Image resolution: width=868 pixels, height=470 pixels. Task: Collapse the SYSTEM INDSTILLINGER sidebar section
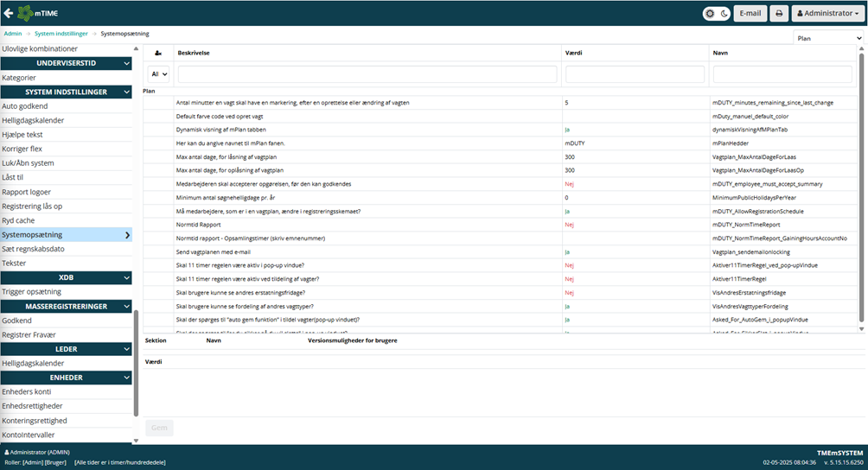pyautogui.click(x=127, y=92)
